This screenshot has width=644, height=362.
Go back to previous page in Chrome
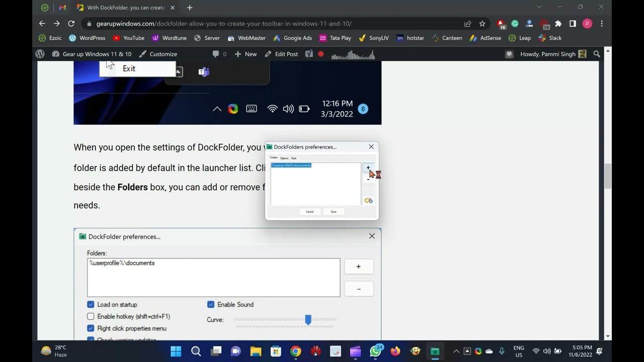(x=42, y=24)
